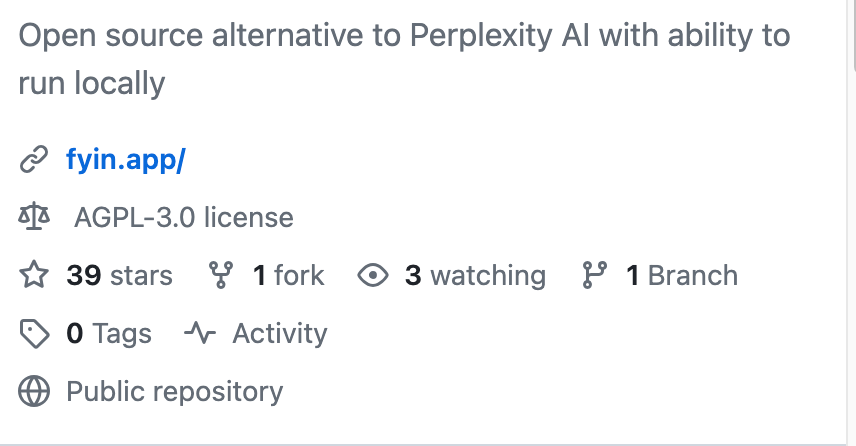
Task: Open the fyin.app/ website link
Action: pos(126,159)
